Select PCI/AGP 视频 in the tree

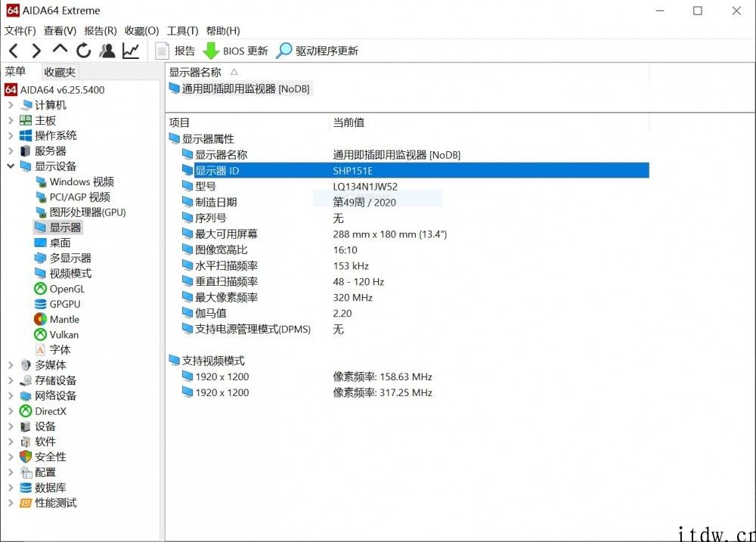click(80, 197)
